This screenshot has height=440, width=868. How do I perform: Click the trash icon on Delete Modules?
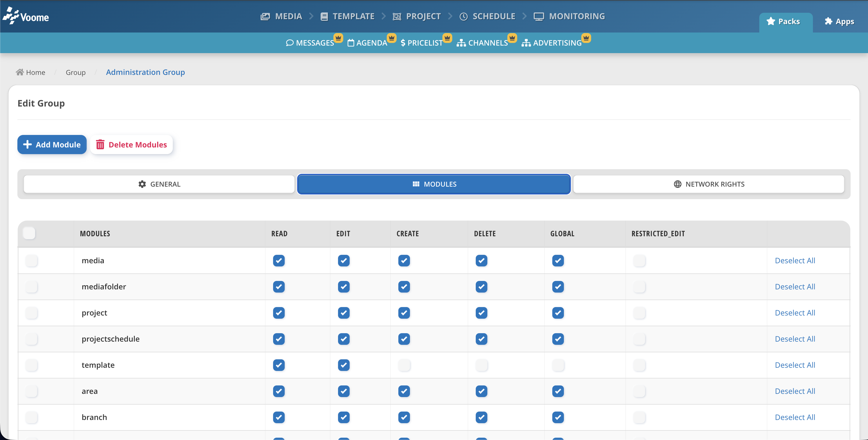click(100, 145)
